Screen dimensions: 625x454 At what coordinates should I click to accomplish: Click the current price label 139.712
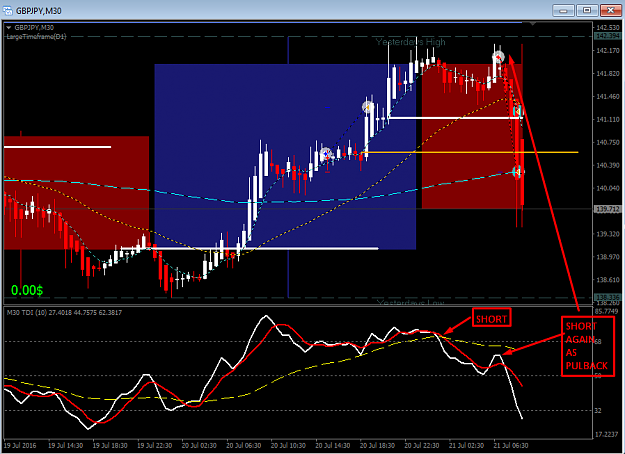tap(607, 209)
